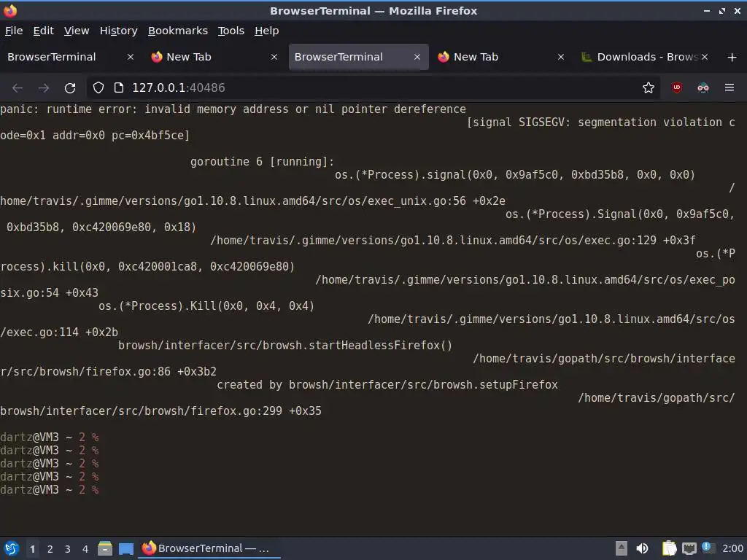Image resolution: width=747 pixels, height=560 pixels.
Task: Open the tracking protection shield icon
Action: coord(98,87)
